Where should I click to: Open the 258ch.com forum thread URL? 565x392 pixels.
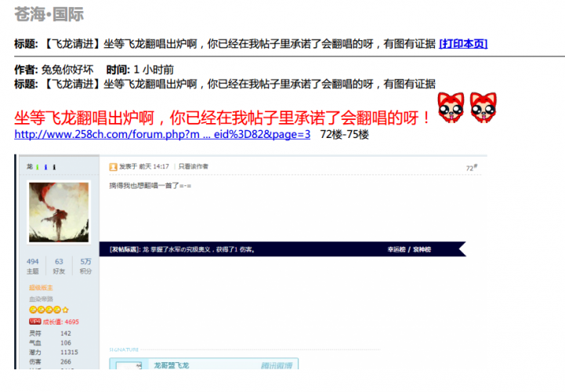click(162, 134)
